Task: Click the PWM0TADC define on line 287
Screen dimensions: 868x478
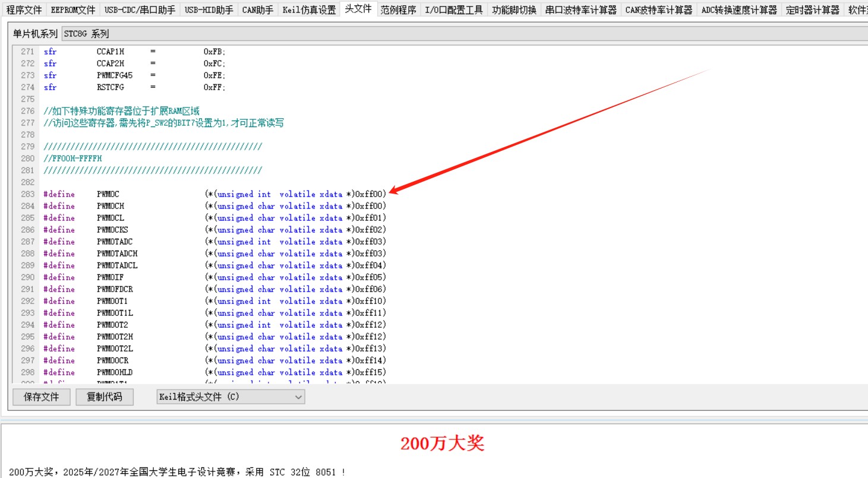Action: 115,242
